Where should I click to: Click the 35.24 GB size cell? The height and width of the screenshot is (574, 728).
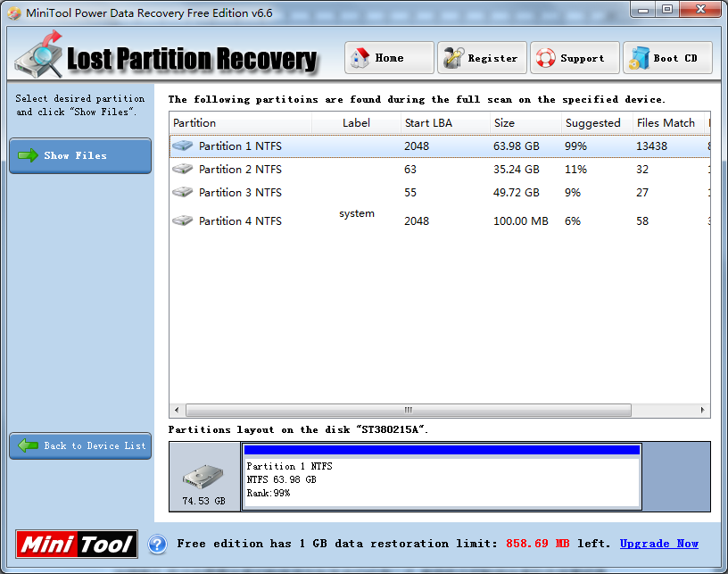click(517, 169)
